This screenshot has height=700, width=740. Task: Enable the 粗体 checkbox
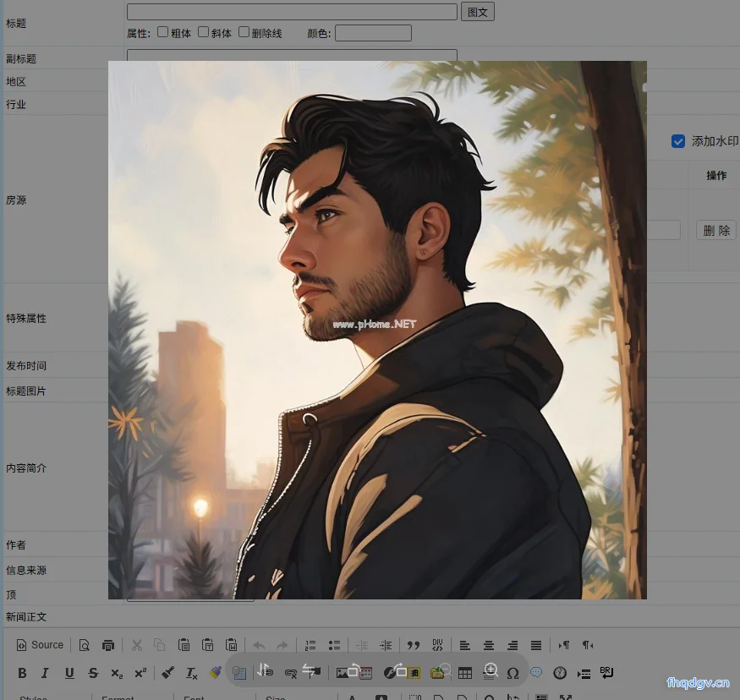pos(163,32)
